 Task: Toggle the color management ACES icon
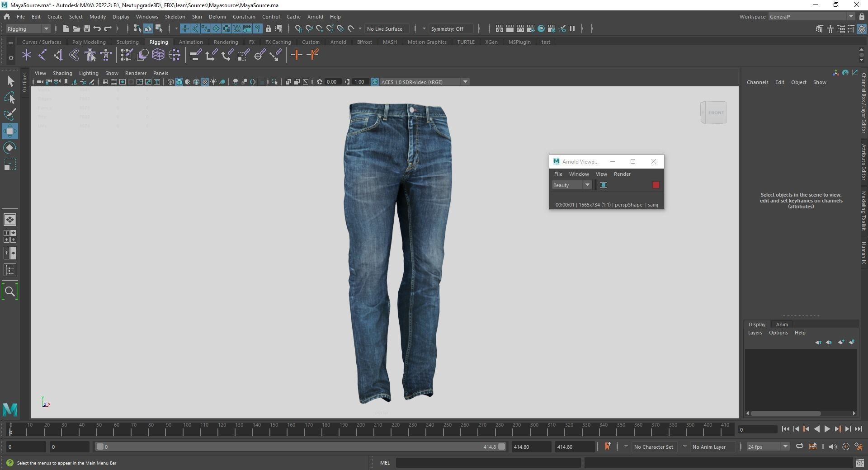click(375, 82)
